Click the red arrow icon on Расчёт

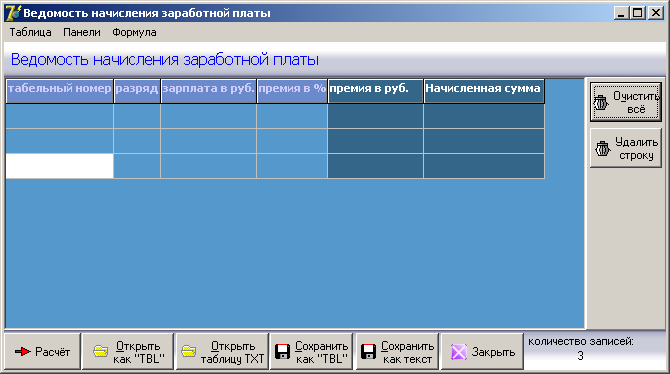23,352
